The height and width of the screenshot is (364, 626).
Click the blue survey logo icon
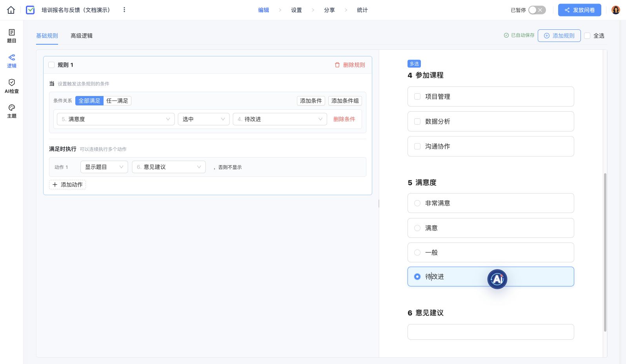30,10
